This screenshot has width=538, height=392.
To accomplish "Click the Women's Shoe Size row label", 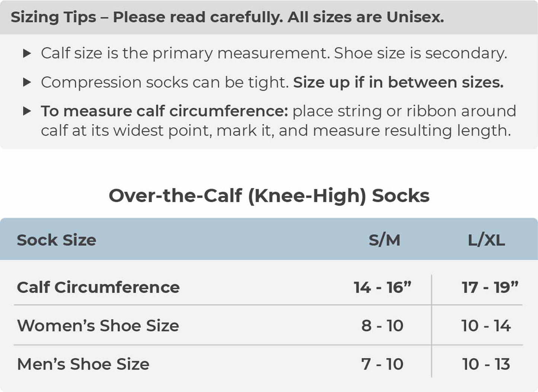I will coord(98,326).
